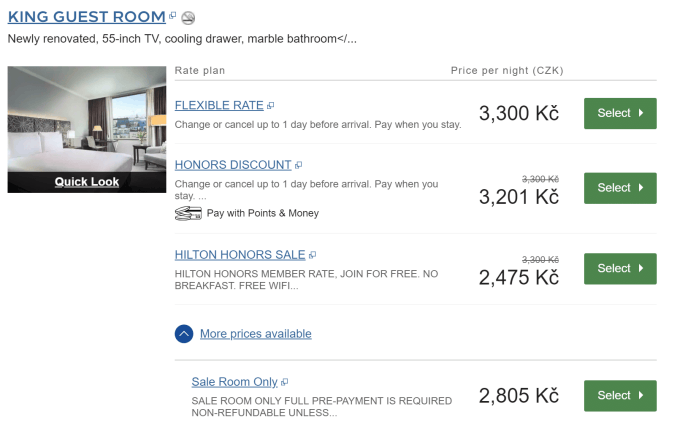This screenshot has width=696, height=428.
Task: Open the More prices available link
Action: [x=256, y=334]
